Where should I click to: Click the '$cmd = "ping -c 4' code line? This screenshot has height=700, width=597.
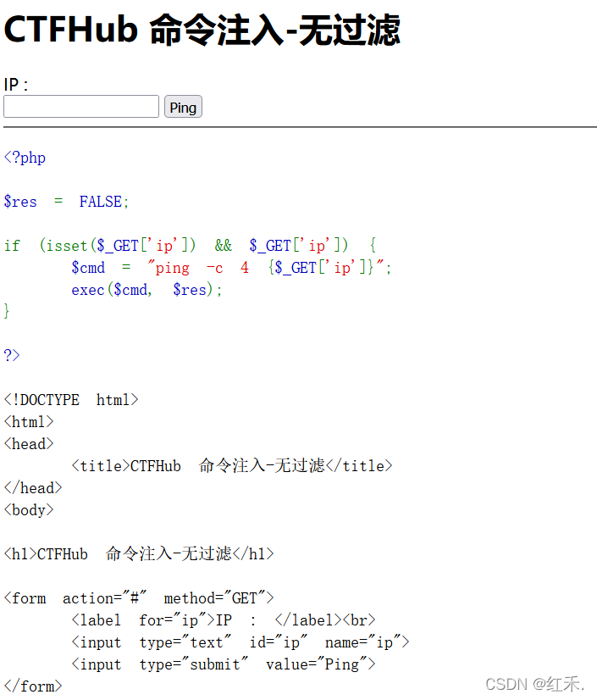coord(231,268)
